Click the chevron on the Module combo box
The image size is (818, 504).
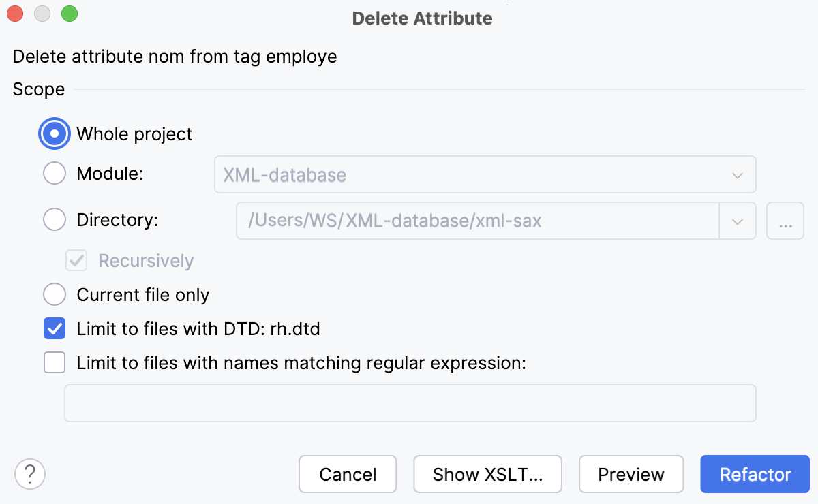(737, 174)
